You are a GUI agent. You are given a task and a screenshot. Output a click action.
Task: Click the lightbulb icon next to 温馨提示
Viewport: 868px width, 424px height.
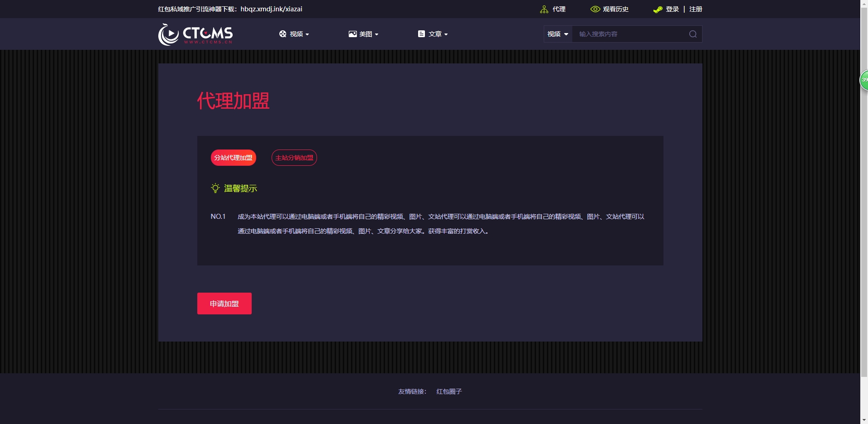click(x=214, y=188)
